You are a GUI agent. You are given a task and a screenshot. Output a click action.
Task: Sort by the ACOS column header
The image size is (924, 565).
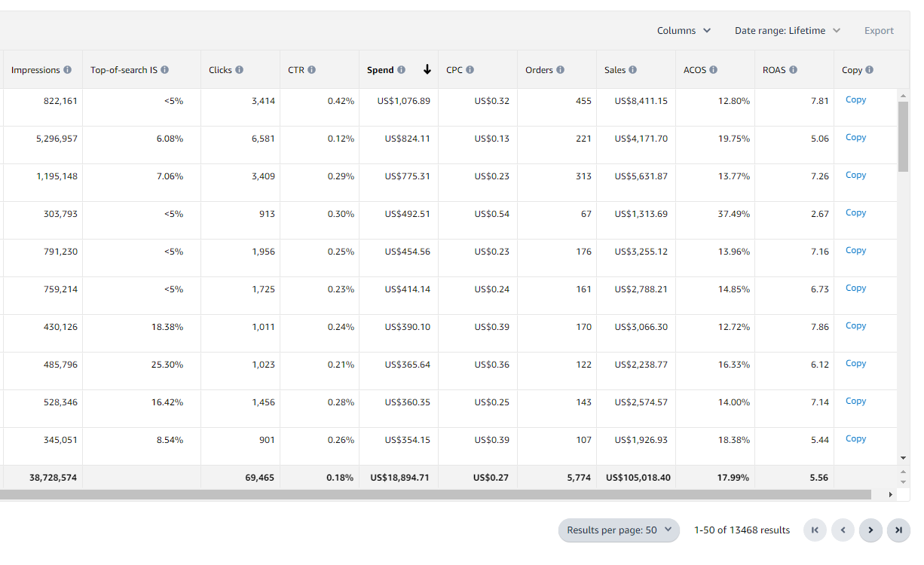coord(695,70)
